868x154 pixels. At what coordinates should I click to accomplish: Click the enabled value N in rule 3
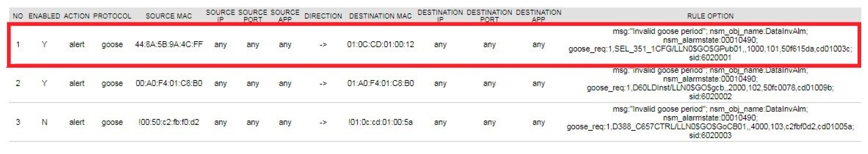[44, 122]
